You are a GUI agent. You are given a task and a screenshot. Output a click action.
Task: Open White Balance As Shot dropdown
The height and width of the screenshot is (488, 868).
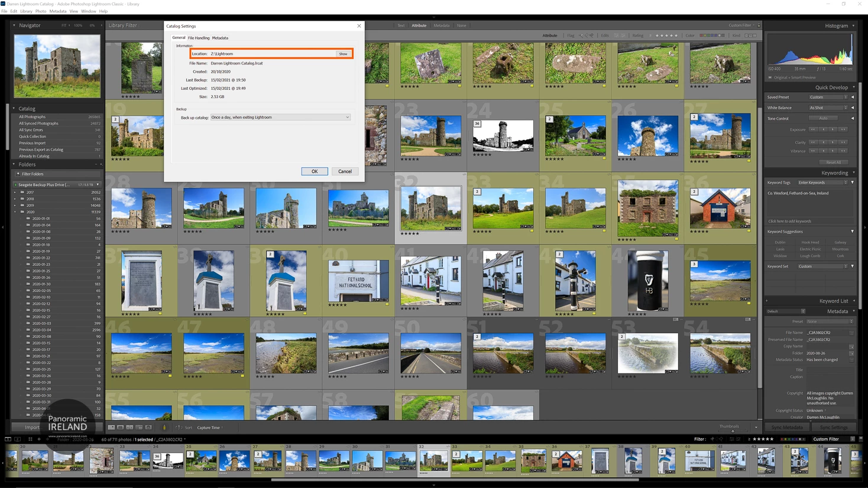click(828, 108)
